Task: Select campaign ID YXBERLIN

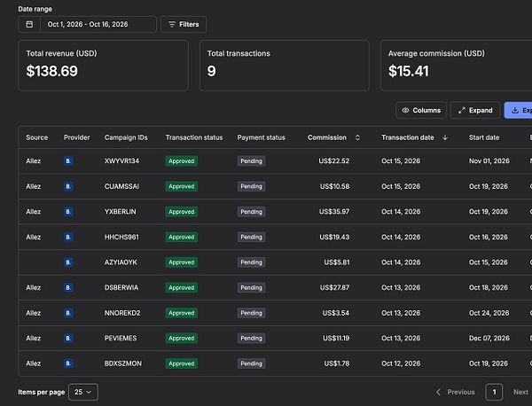Action: point(120,212)
